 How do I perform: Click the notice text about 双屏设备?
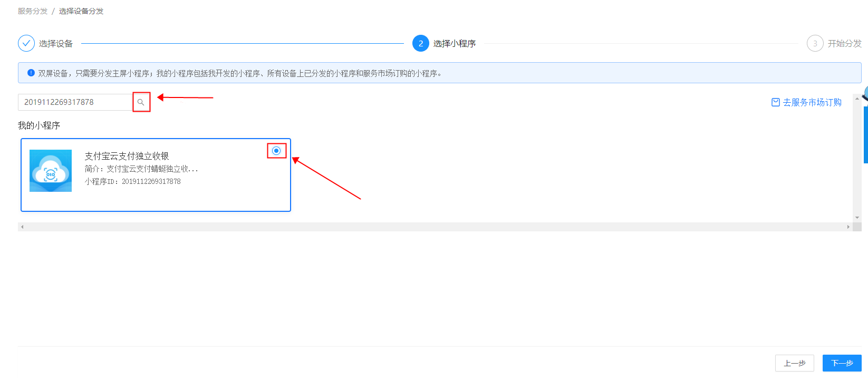click(240, 73)
